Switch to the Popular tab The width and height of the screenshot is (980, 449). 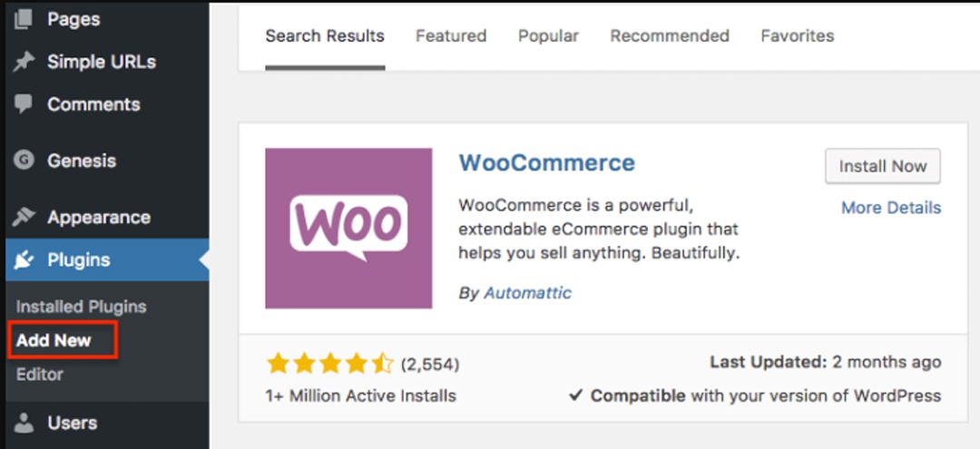pos(548,36)
